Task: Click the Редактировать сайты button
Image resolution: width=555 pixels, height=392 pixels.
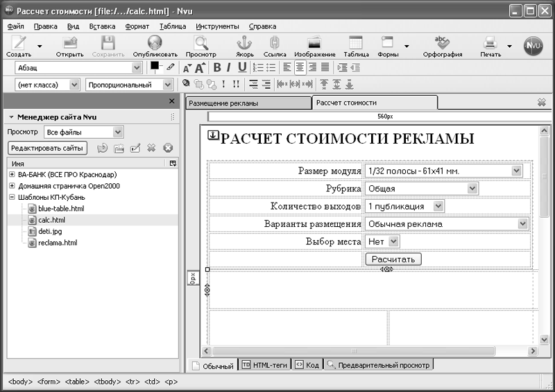Action: (x=48, y=148)
